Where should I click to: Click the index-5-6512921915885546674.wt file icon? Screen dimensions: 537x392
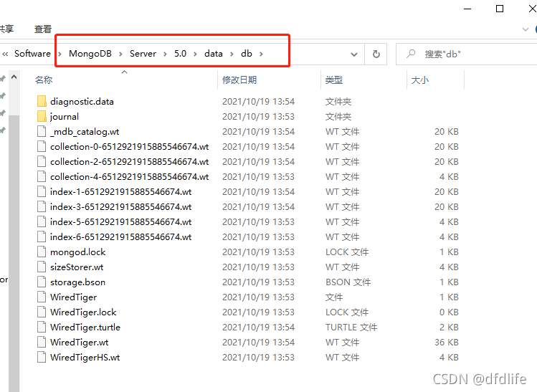point(42,222)
